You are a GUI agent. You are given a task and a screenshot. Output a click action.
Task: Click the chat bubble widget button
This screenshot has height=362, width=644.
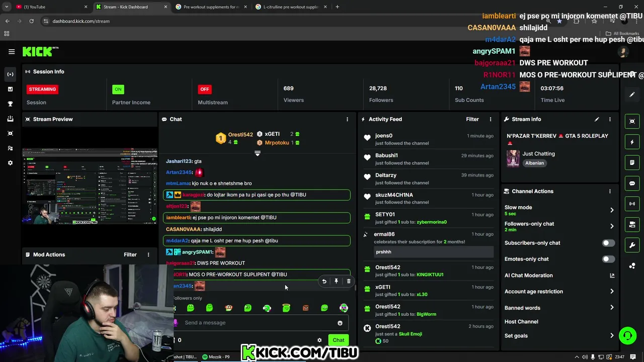point(632,184)
